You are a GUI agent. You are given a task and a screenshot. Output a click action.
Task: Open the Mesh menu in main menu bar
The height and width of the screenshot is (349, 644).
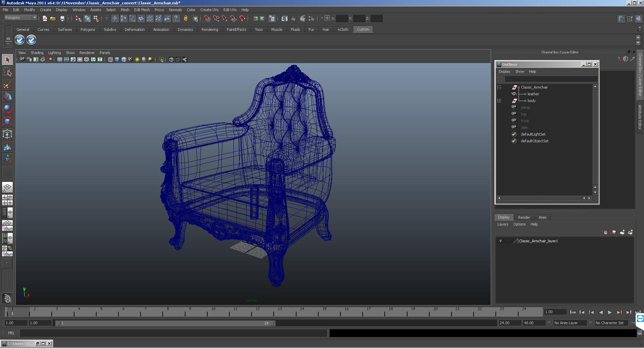125,10
